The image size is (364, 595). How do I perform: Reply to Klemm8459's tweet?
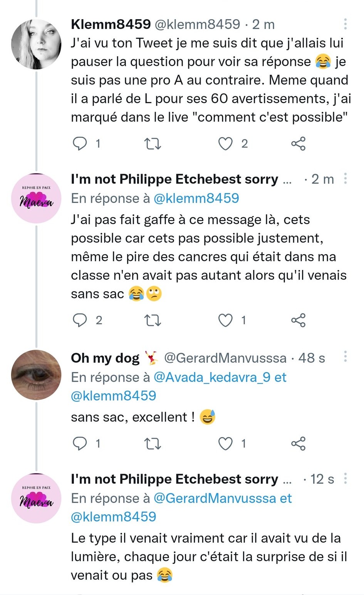point(80,144)
